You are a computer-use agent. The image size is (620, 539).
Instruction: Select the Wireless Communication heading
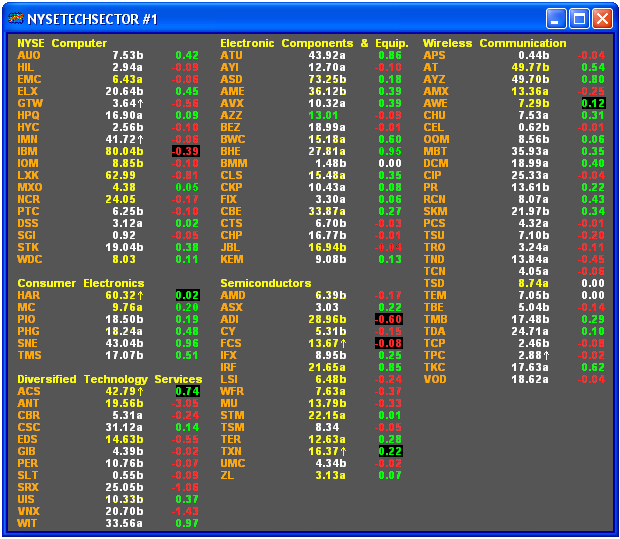point(495,43)
